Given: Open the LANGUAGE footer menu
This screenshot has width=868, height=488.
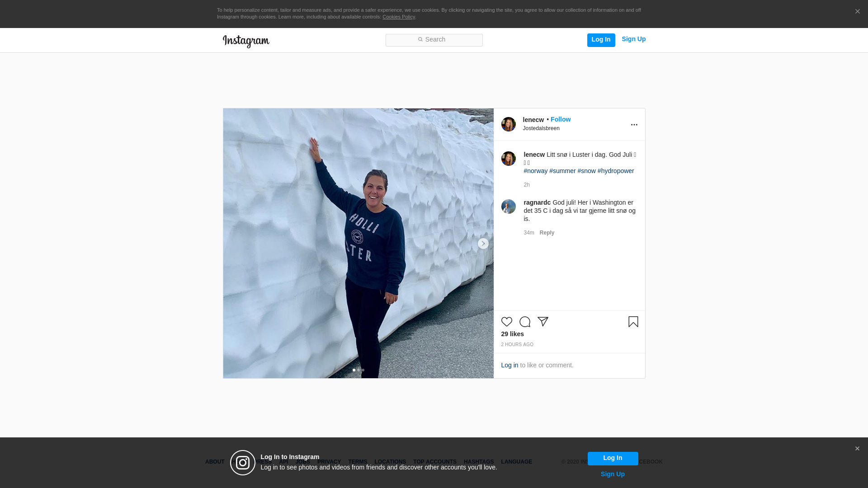Looking at the screenshot, I should pyautogui.click(x=516, y=462).
